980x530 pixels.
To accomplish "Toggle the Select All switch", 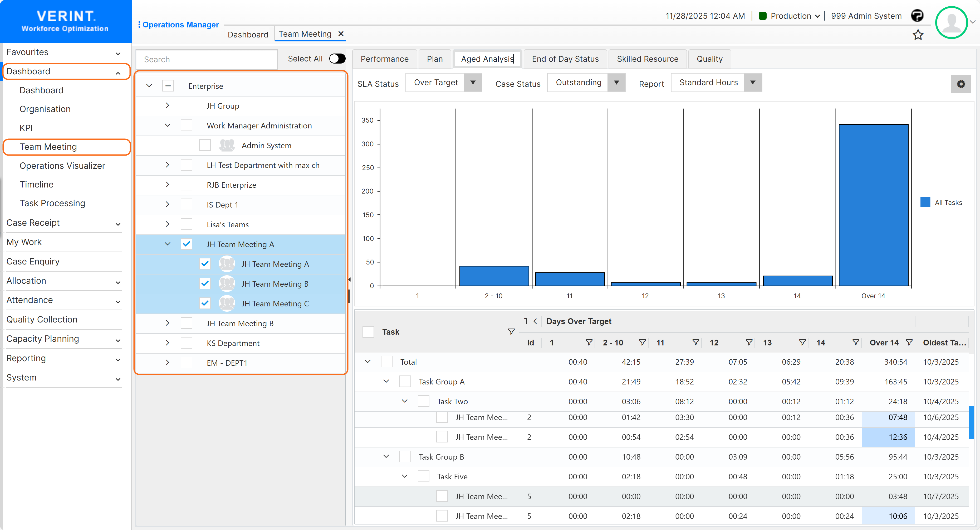I will click(x=337, y=59).
